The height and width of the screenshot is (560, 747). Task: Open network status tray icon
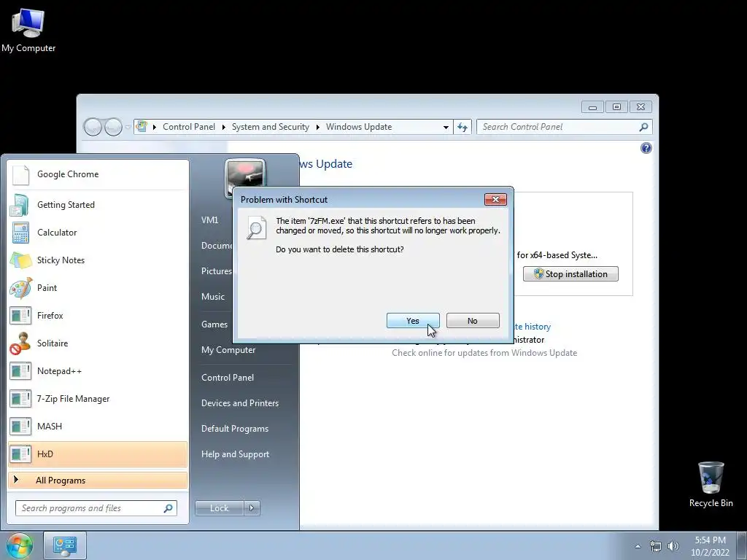[x=656, y=546]
